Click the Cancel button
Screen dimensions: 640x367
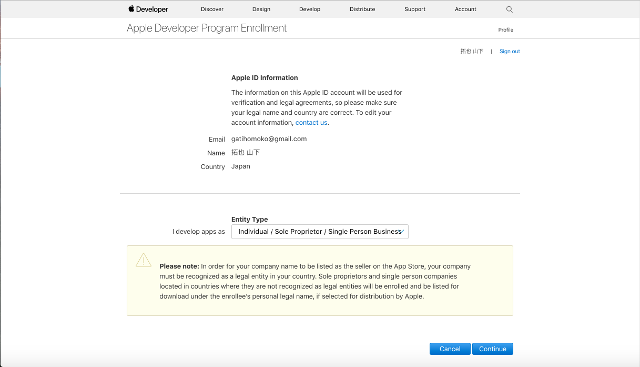[x=450, y=349]
